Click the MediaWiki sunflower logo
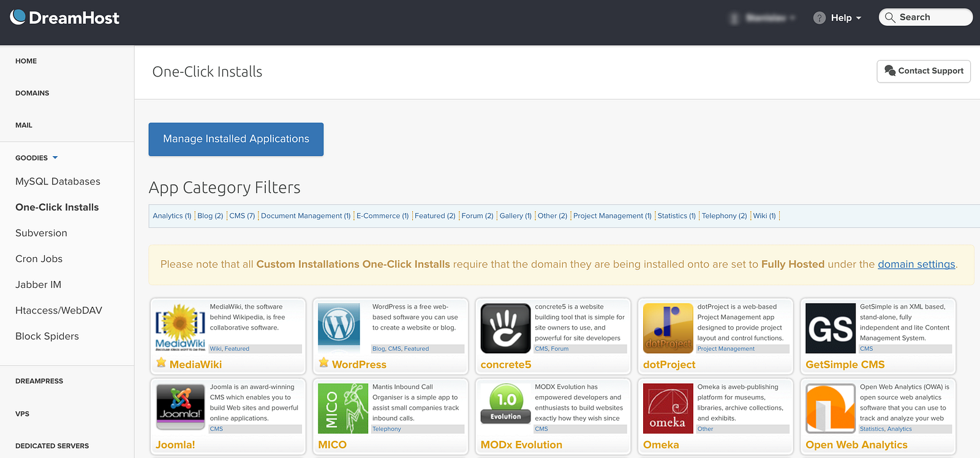 pyautogui.click(x=180, y=328)
